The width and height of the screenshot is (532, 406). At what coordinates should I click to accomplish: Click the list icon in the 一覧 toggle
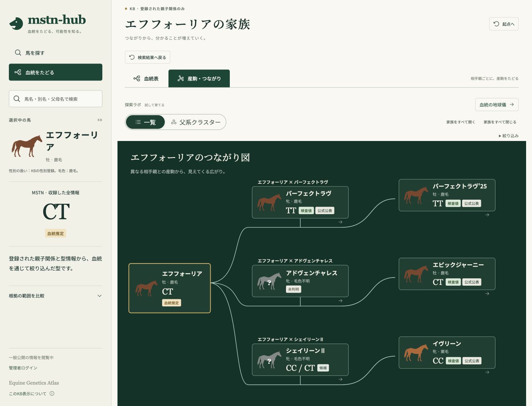(x=138, y=122)
